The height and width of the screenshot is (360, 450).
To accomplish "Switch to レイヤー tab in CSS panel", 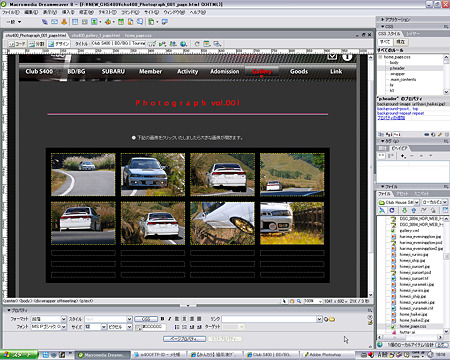I will point(413,34).
